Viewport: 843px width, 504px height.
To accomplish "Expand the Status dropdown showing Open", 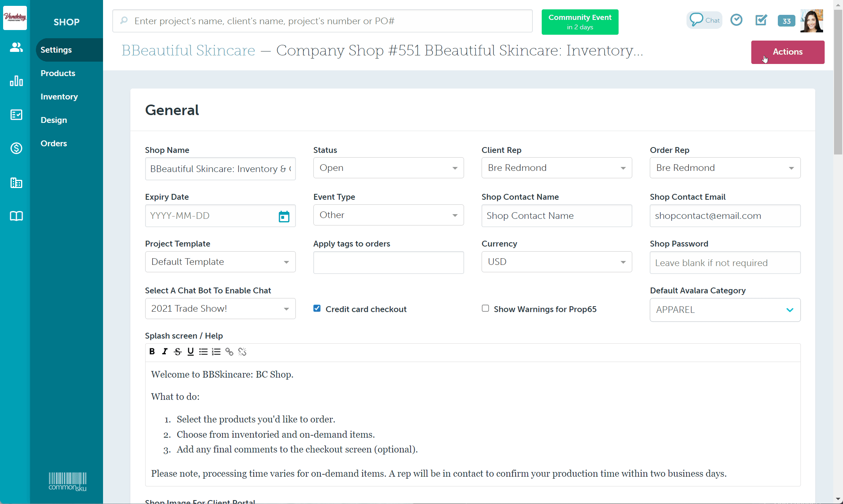I will 388,168.
